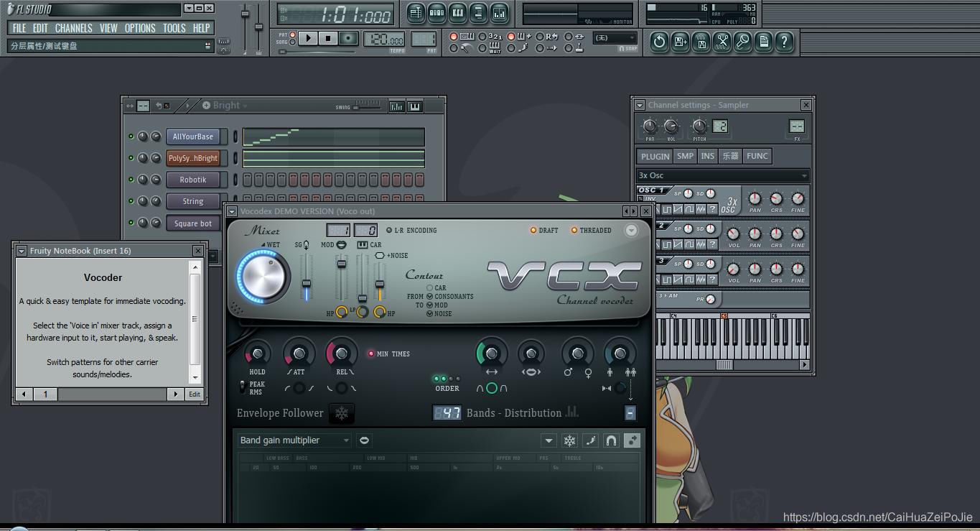Switch to the SMP tab in Channel settings

point(685,156)
